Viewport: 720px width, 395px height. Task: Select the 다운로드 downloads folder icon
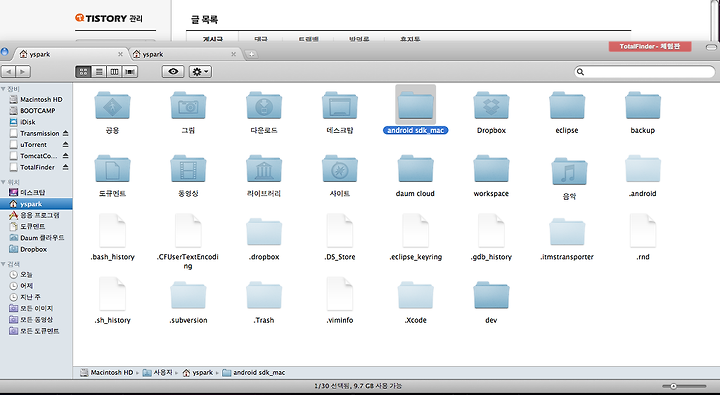coord(264,105)
